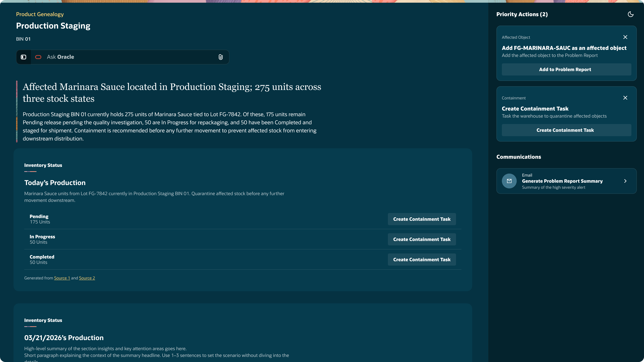Toggle dark mode moon icon
The height and width of the screenshot is (362, 644).
(x=631, y=14)
